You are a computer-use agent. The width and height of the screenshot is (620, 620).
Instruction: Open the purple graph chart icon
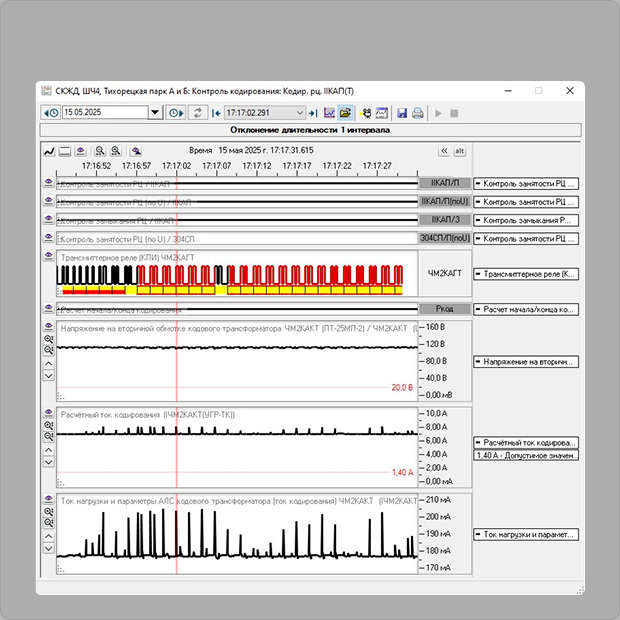point(329,113)
